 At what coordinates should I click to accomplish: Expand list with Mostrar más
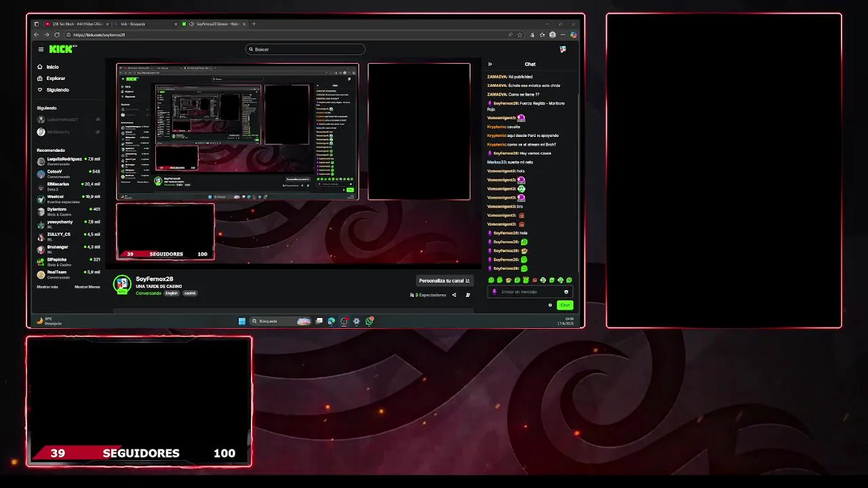pyautogui.click(x=47, y=287)
